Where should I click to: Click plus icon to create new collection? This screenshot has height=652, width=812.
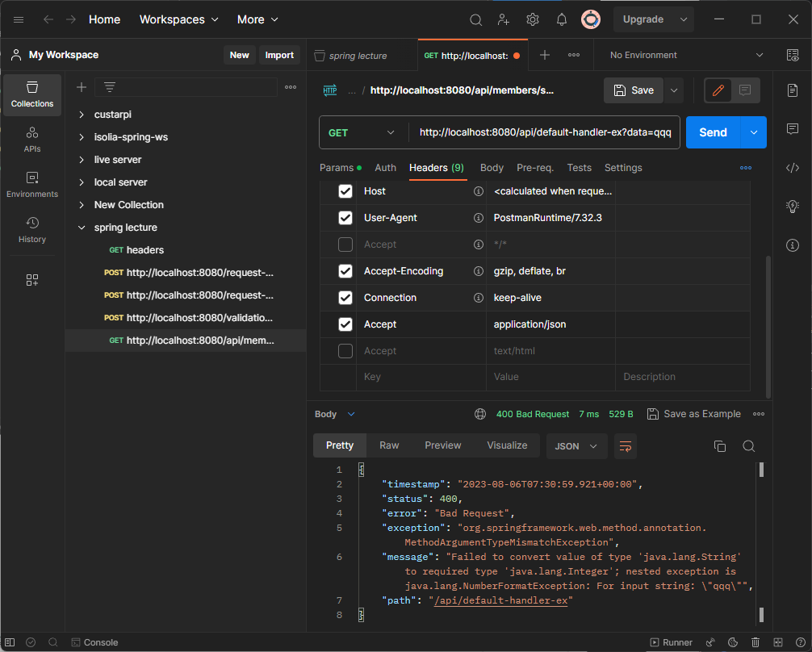(82, 87)
